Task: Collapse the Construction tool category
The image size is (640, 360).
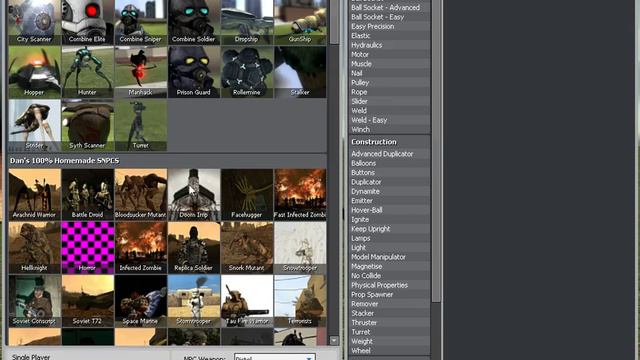Action: click(x=390, y=142)
